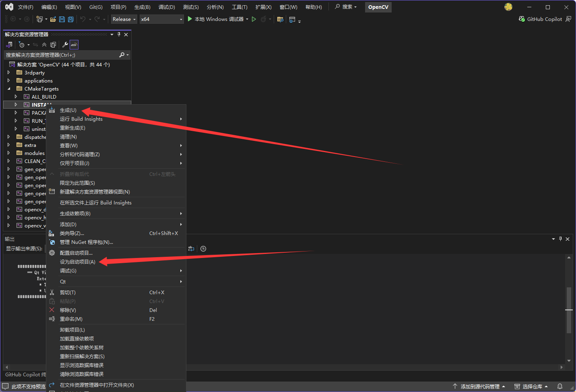Collapse the CMakeTargets folder
This screenshot has height=392, width=576.
coord(8,89)
